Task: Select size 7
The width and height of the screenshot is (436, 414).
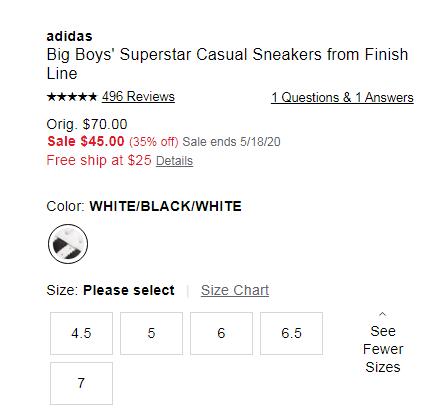Action: tap(81, 383)
